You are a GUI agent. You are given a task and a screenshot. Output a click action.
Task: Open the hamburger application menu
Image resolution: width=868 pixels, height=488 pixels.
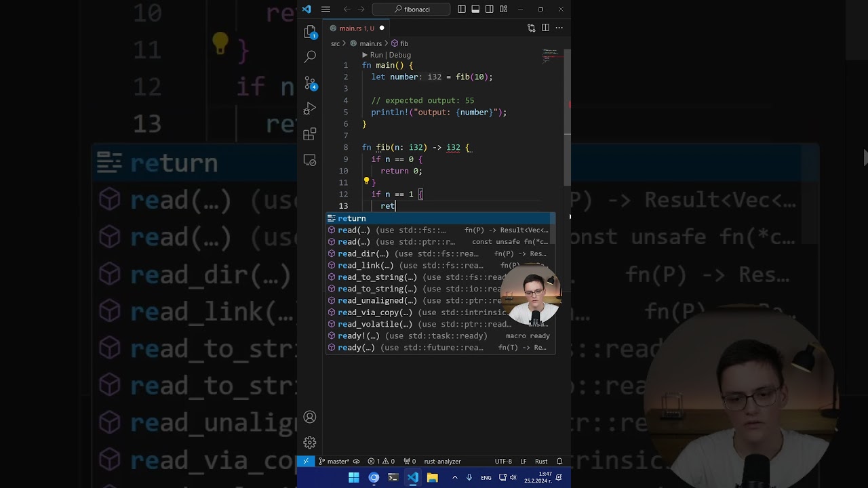pyautogui.click(x=325, y=9)
